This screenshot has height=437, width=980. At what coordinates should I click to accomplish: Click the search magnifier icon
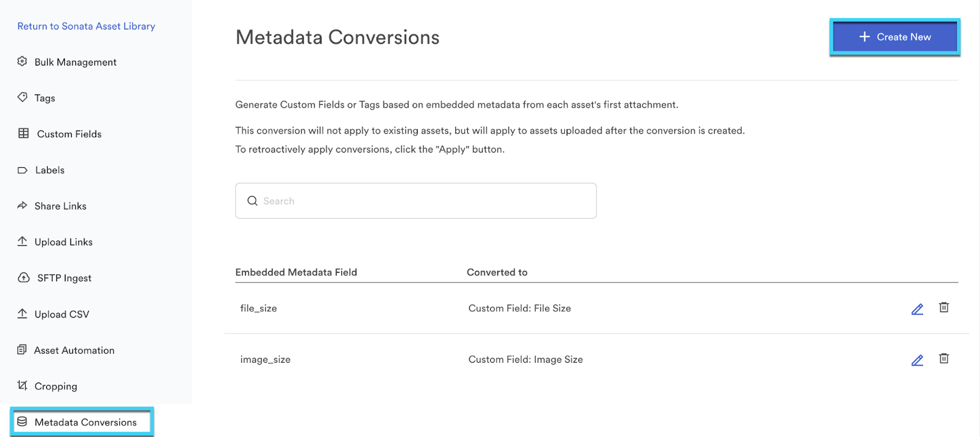tap(252, 201)
